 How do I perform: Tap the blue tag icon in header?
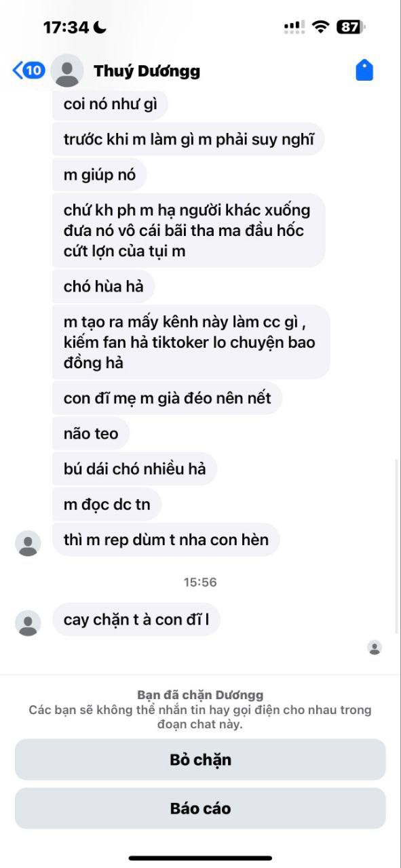pos(364,70)
